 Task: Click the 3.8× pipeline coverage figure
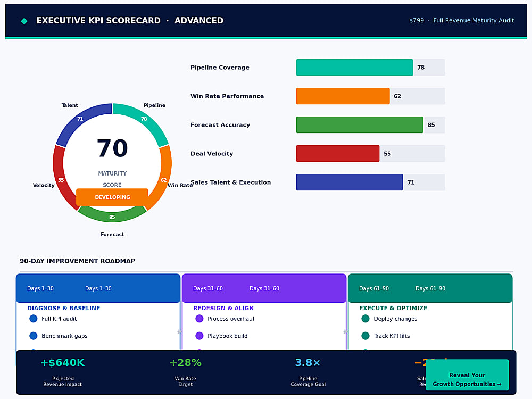(307, 363)
